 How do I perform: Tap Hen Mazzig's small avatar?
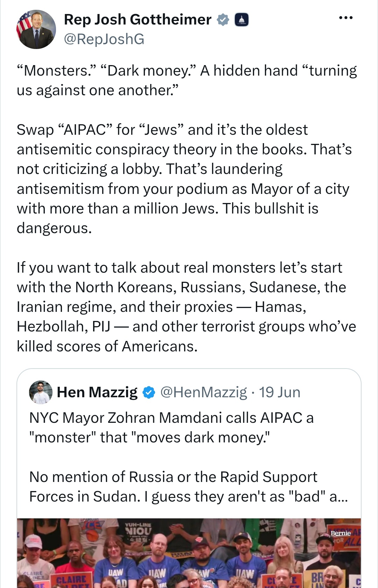[x=41, y=392]
